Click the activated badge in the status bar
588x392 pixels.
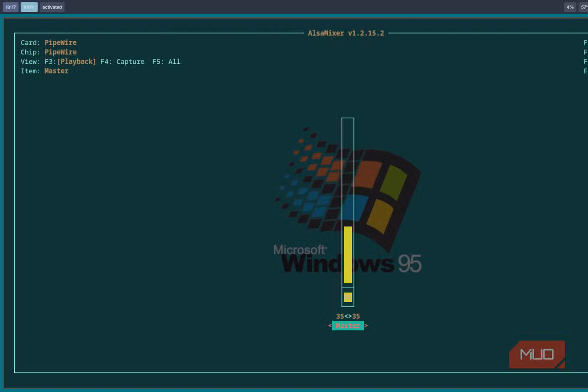pos(52,7)
